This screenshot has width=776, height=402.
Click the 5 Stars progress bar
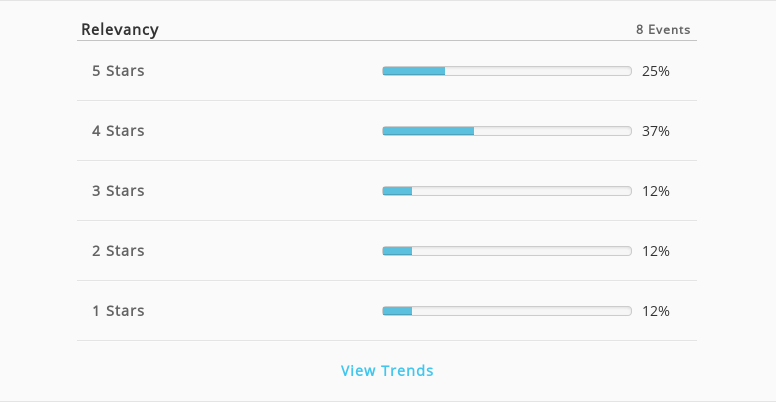click(507, 71)
